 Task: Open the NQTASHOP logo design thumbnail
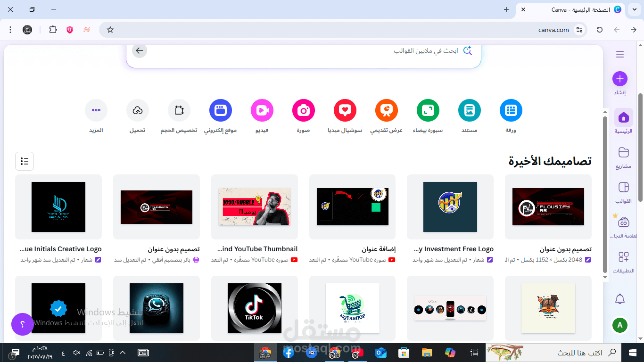[353, 308]
